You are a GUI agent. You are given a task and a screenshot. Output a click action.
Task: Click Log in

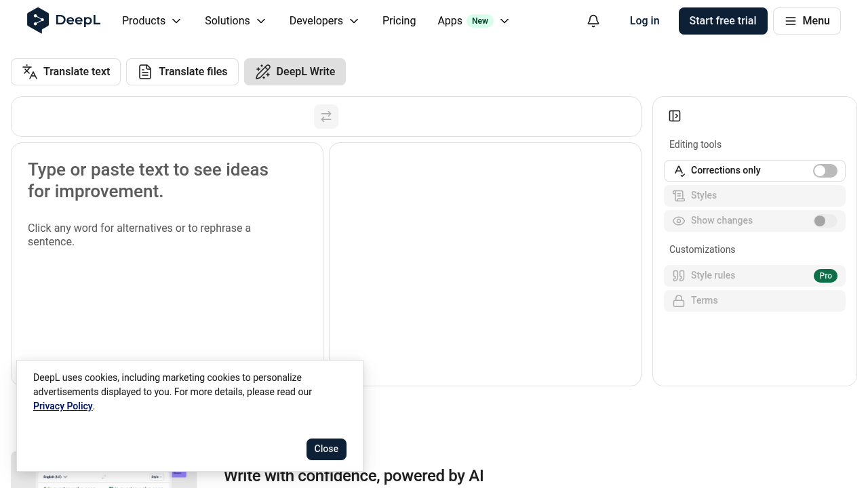pos(644,21)
